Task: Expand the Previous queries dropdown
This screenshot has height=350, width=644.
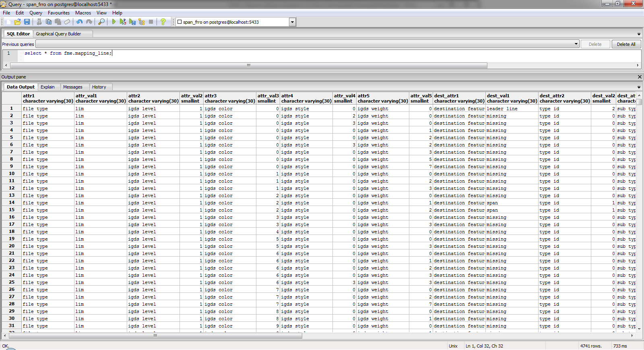Action: (576, 44)
